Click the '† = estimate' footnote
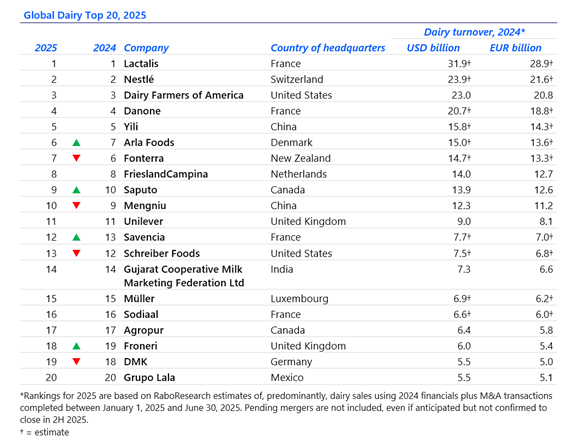This screenshot has width=581, height=441. (44, 432)
